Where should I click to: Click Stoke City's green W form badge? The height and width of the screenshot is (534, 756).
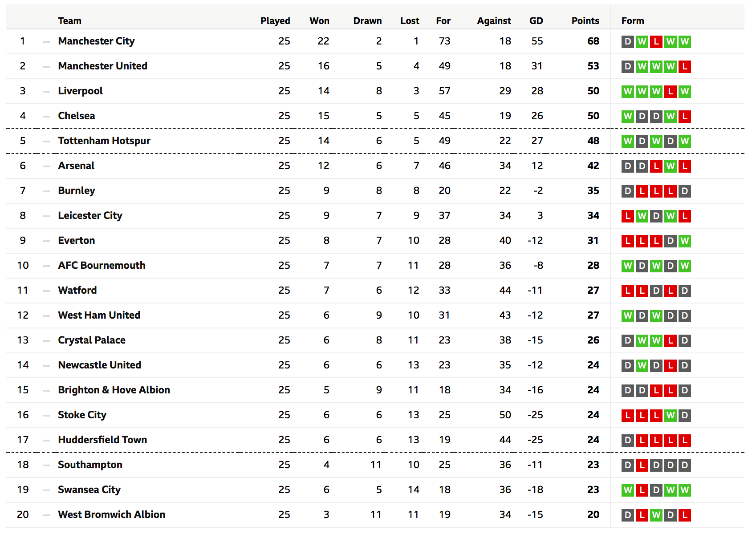[x=670, y=416]
